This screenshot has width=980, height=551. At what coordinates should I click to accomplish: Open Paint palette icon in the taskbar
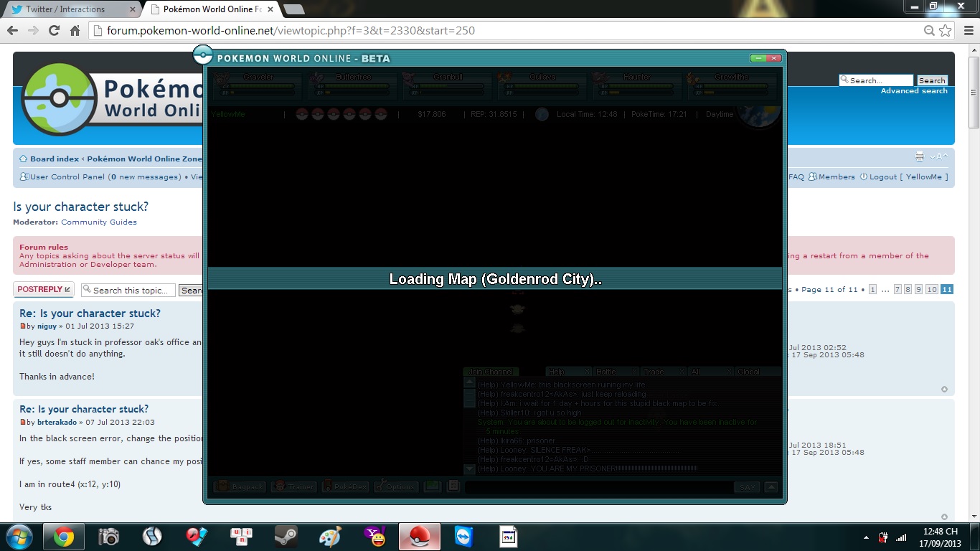331,537
